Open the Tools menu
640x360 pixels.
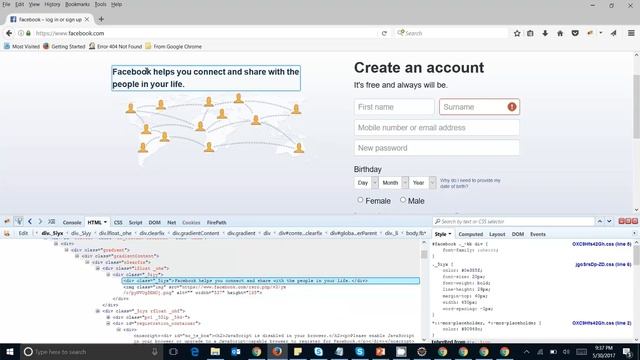click(100, 4)
